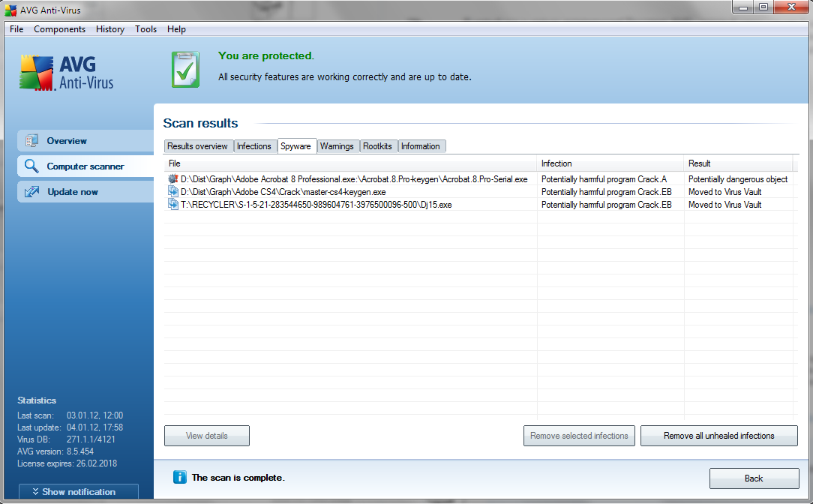This screenshot has width=813, height=504.
Task: Sort by the Result column header
Action: (x=738, y=163)
